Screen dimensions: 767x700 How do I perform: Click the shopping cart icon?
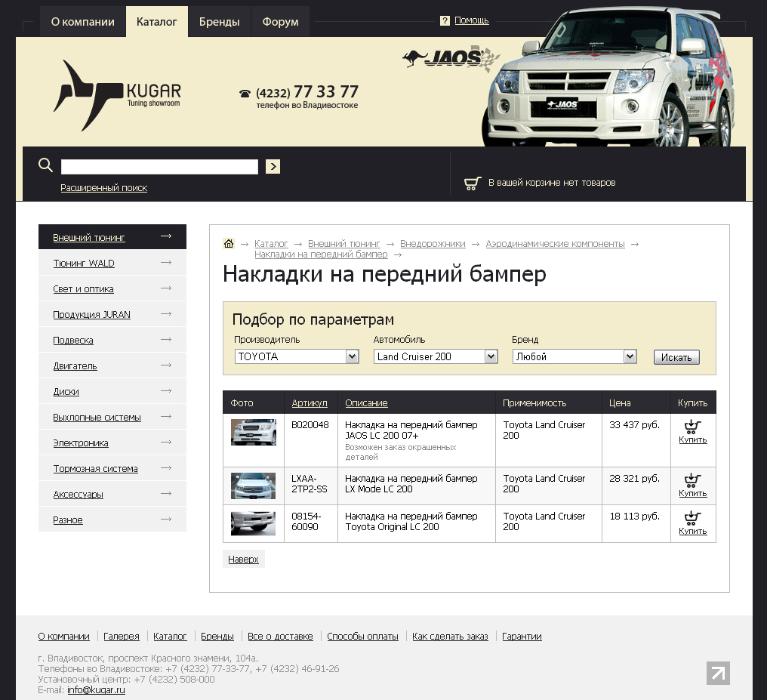[473, 183]
